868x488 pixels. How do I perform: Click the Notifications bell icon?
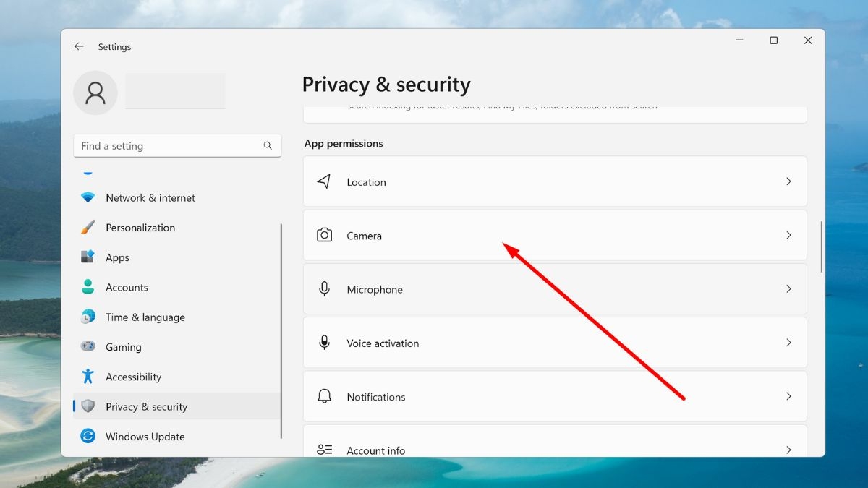coord(324,396)
